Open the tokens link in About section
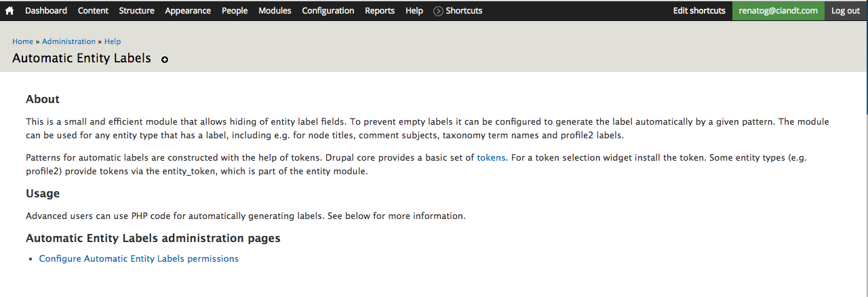This screenshot has width=868, height=297. [x=491, y=157]
